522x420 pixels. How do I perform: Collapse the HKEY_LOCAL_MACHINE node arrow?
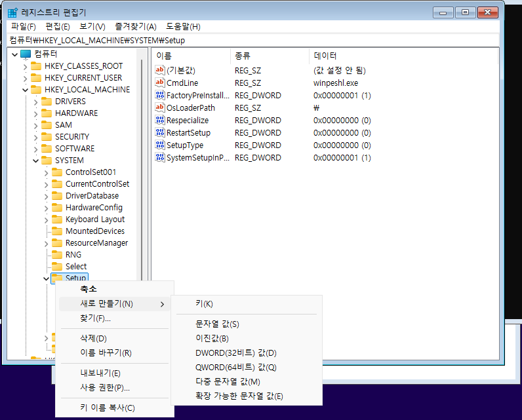pos(25,90)
